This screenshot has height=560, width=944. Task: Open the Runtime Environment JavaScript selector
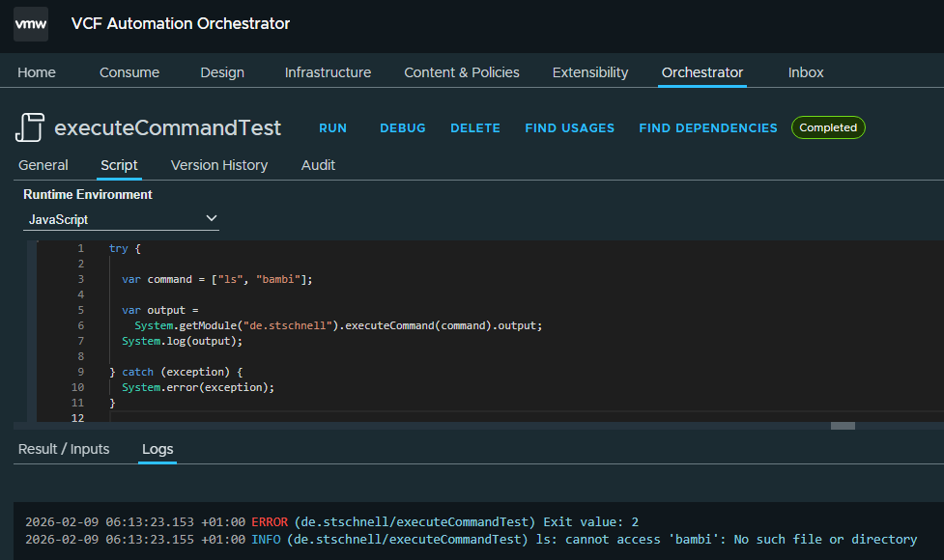pos(121,220)
